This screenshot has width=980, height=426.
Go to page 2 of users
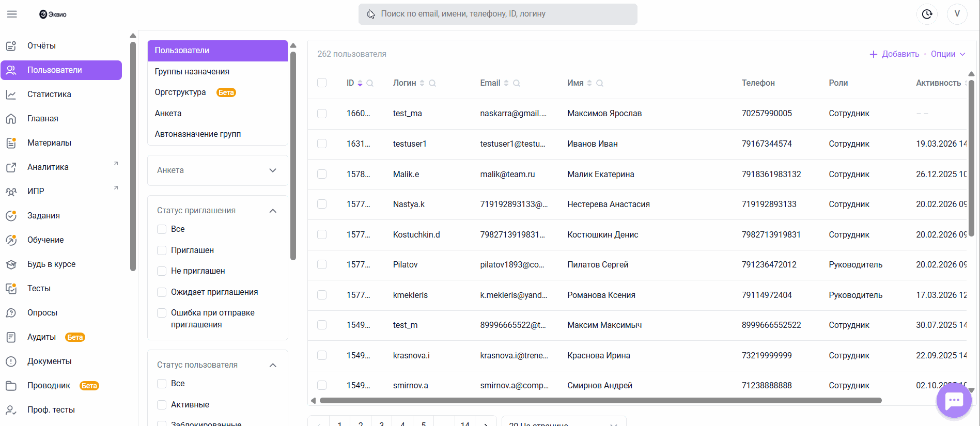[x=361, y=423]
